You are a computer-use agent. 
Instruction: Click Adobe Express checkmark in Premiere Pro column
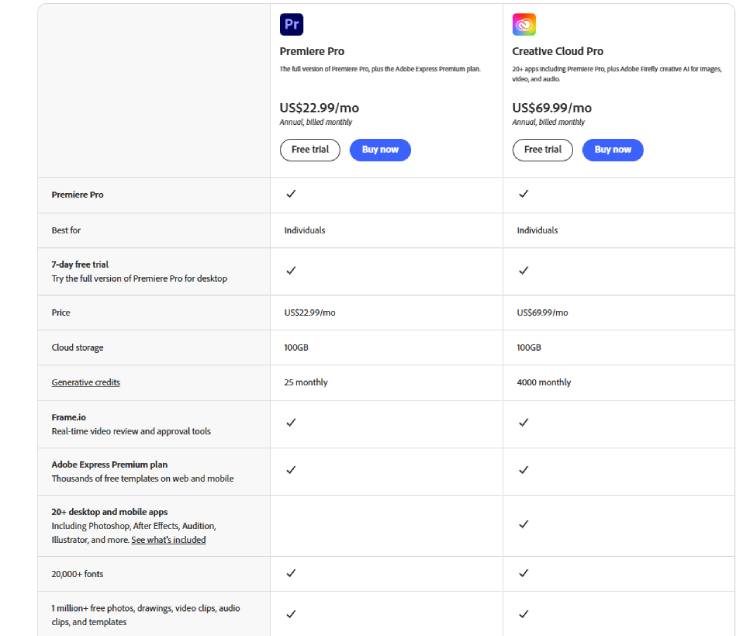(x=291, y=470)
